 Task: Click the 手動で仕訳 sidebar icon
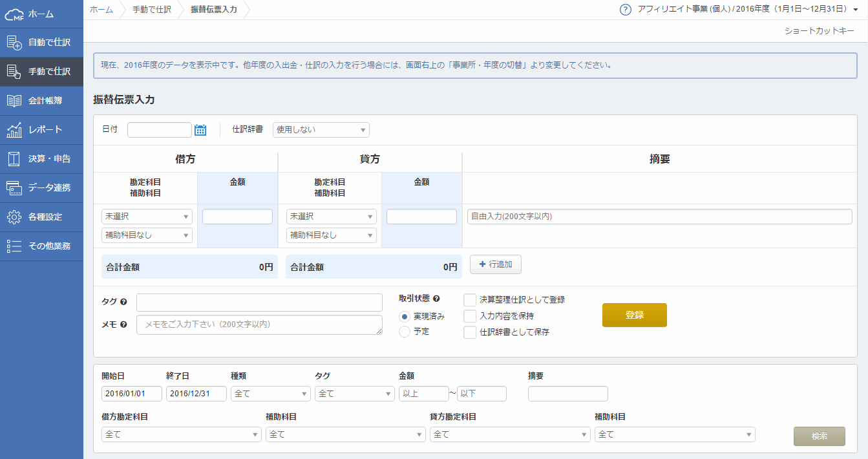[x=14, y=72]
